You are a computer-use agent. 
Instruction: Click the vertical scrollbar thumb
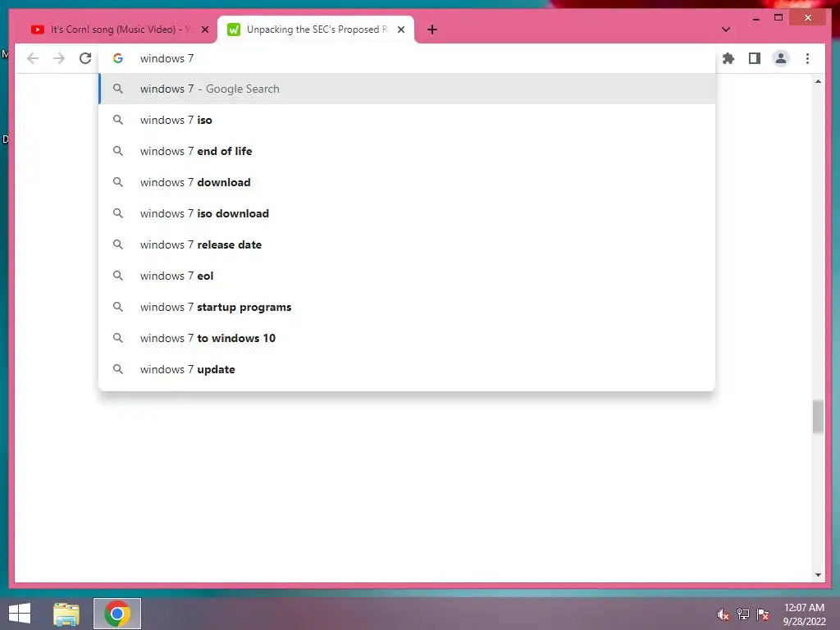pyautogui.click(x=818, y=416)
